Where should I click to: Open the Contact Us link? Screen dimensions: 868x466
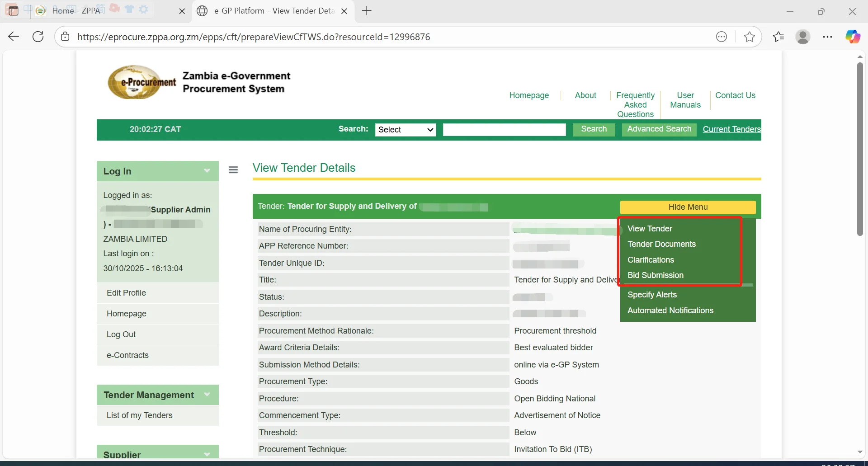point(735,95)
